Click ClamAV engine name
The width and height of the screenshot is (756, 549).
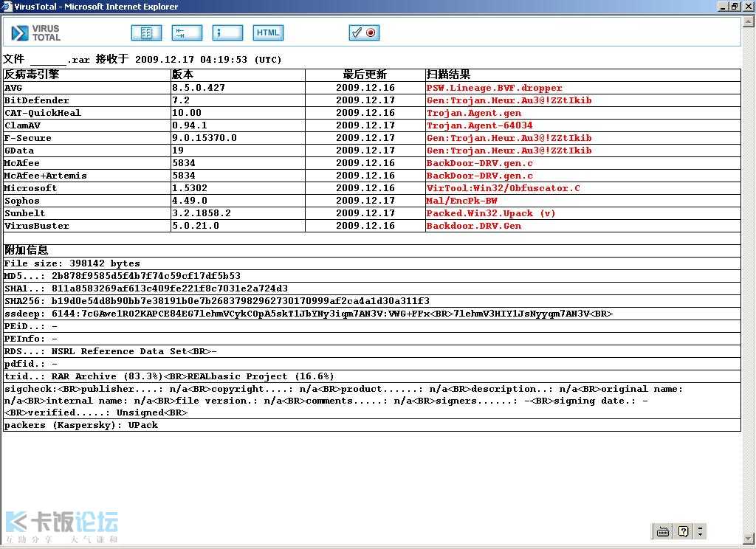click(x=22, y=125)
